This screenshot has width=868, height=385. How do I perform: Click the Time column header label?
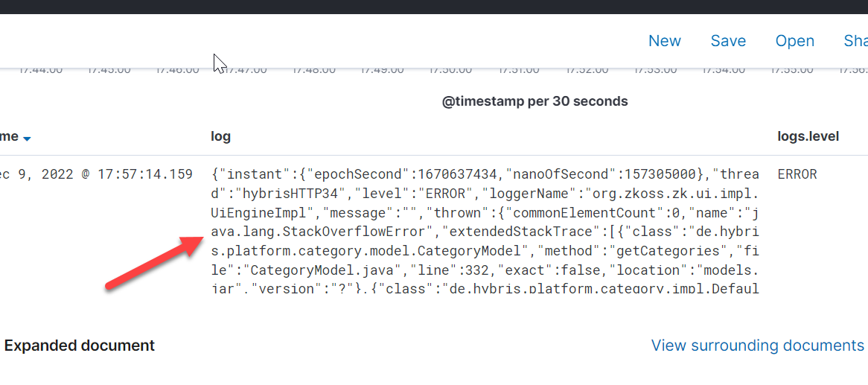point(9,137)
